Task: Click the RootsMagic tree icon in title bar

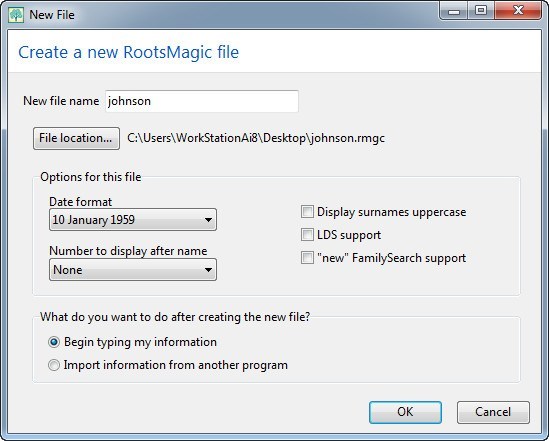Action: (x=16, y=15)
